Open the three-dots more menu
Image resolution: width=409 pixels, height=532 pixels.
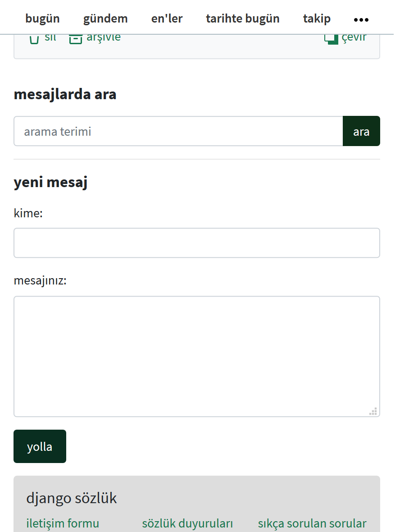coord(361,19)
